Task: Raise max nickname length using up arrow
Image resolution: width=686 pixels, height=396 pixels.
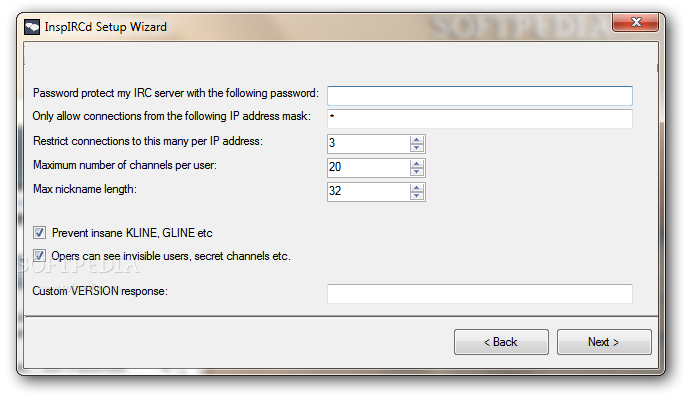Action: pos(416,188)
